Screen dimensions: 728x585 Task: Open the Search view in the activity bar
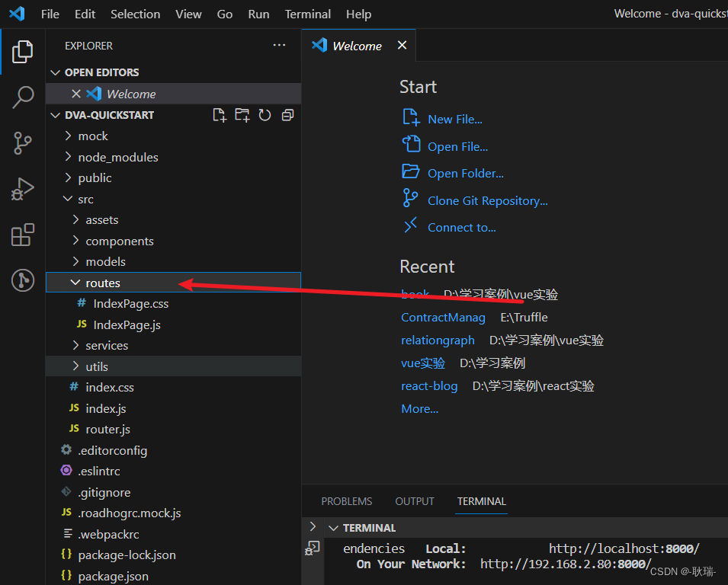pyautogui.click(x=23, y=97)
